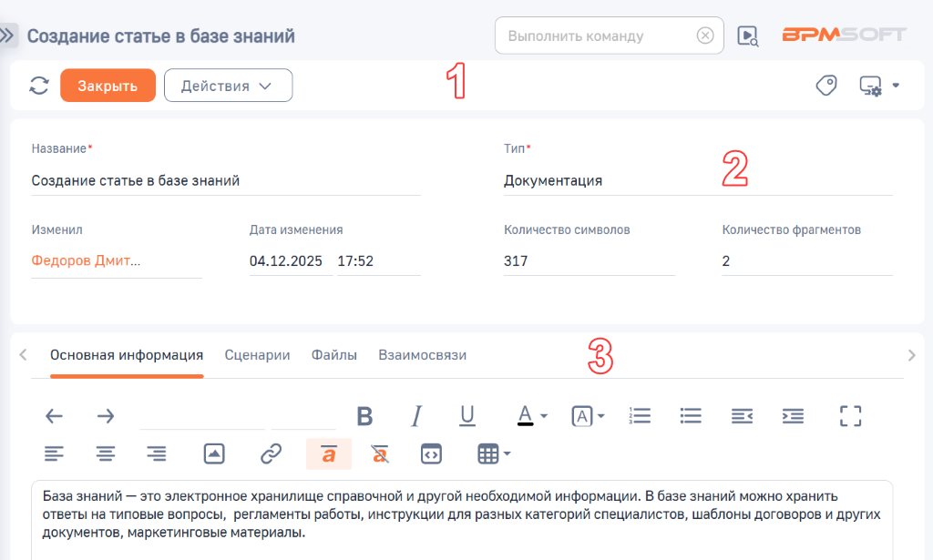933x560 pixels.
Task: Open the HTML source code view
Action: click(431, 454)
